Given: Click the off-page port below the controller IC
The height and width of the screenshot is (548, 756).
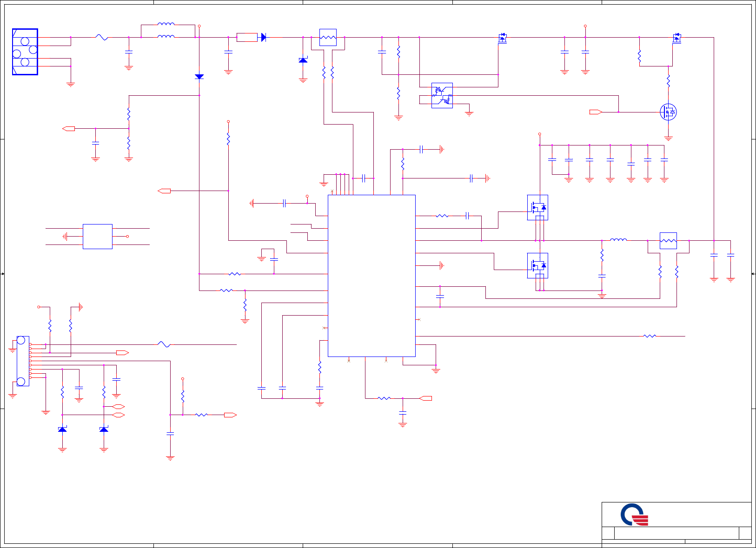Looking at the screenshot, I should [425, 398].
